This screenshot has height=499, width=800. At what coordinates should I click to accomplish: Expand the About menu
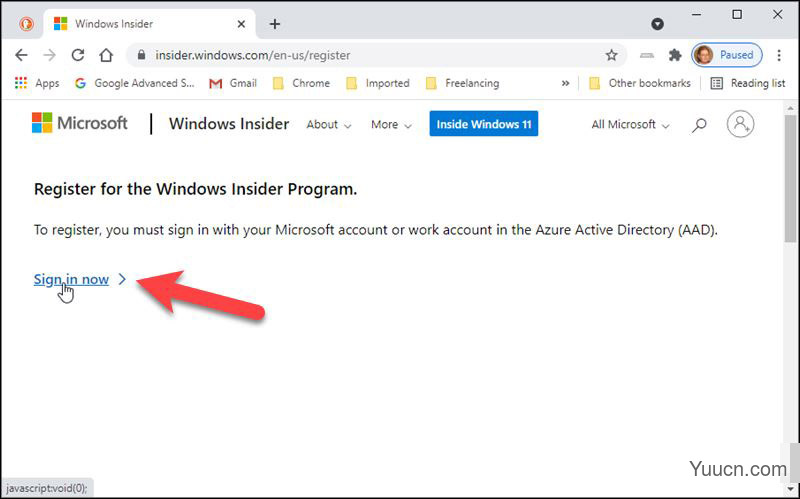click(329, 124)
